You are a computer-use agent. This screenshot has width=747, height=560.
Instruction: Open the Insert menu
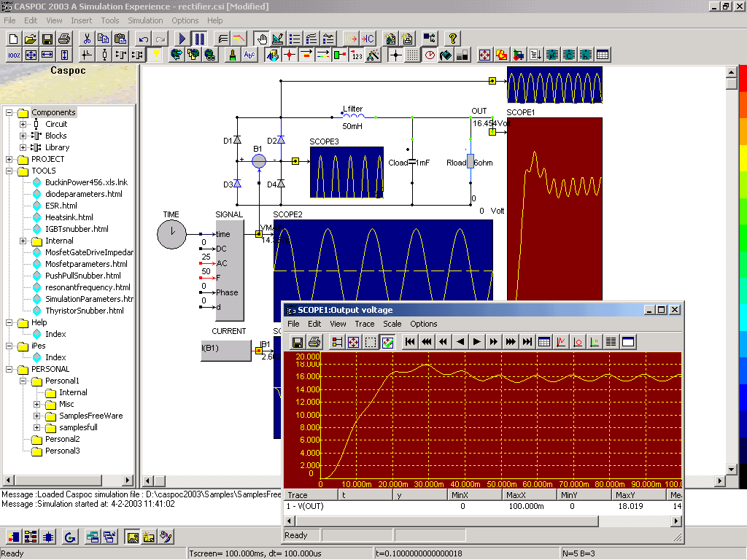82,20
